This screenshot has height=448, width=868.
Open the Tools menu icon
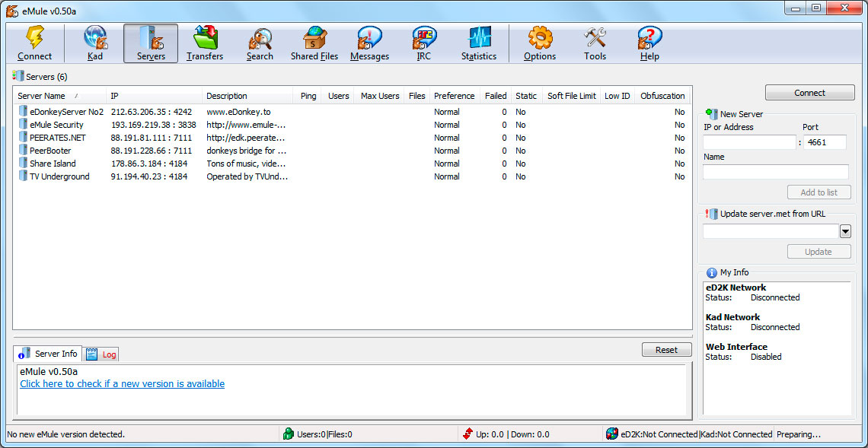pos(595,39)
